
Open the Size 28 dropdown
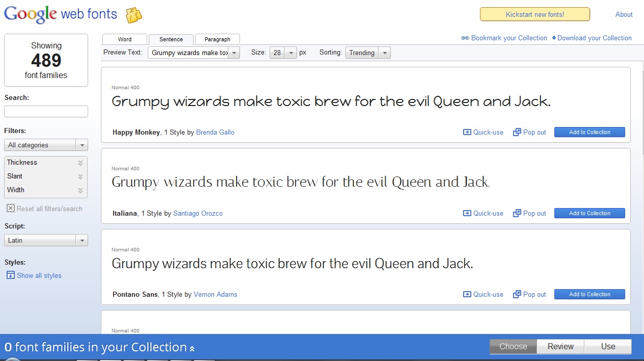click(283, 53)
